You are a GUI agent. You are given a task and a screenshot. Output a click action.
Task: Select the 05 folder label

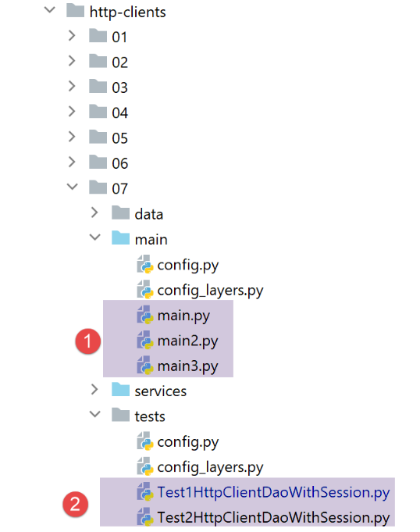[119, 138]
